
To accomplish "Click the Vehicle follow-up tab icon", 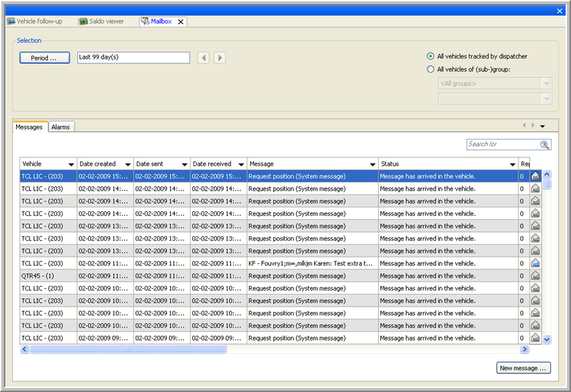I will (x=11, y=21).
